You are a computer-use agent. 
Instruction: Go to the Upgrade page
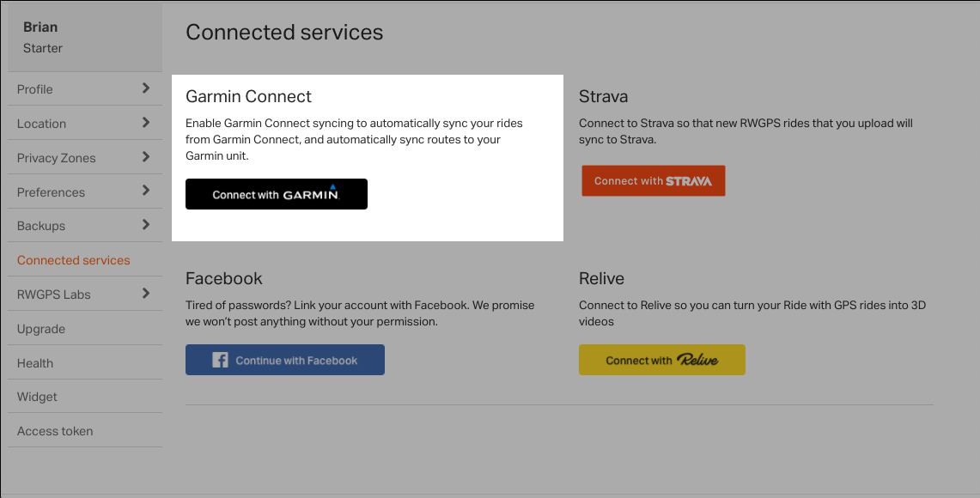pos(41,329)
